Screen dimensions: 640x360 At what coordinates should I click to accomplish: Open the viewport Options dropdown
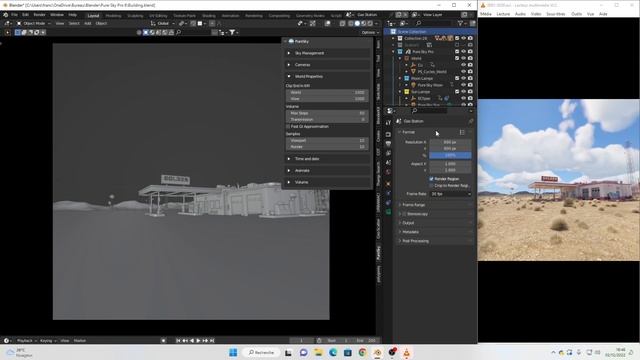370,32
